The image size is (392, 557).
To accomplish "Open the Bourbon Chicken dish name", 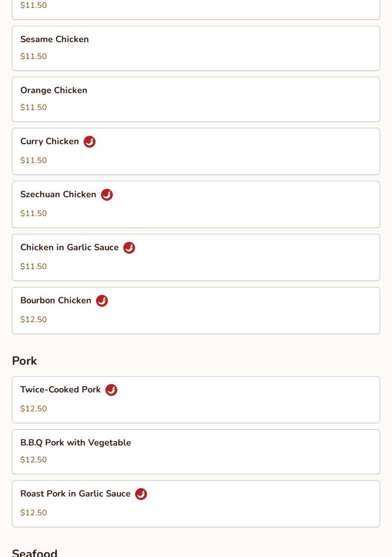I will click(x=56, y=300).
